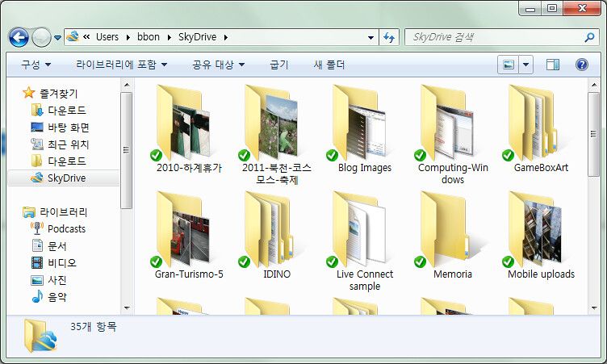Click the GameBoxArt folder name
Viewport: 607px width, 364px height.
coord(541,168)
